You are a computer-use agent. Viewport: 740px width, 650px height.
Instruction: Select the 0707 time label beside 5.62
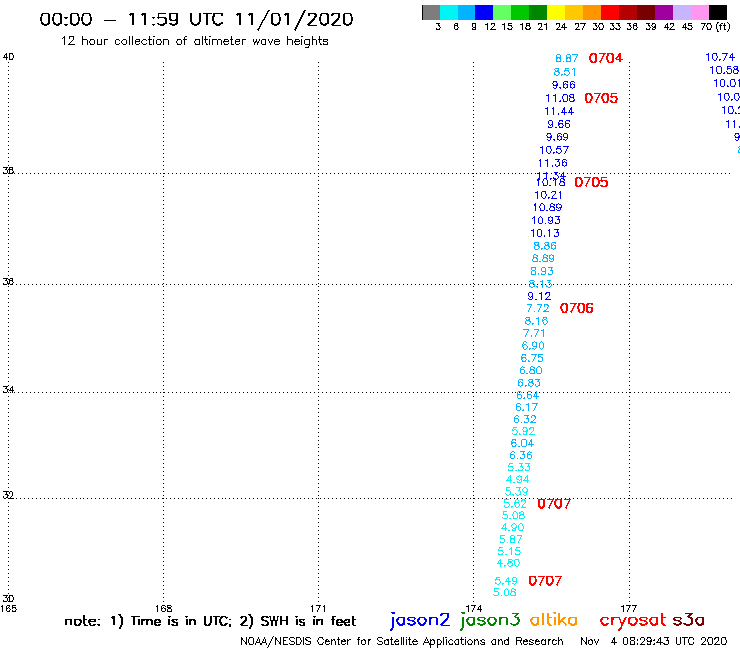pos(554,504)
